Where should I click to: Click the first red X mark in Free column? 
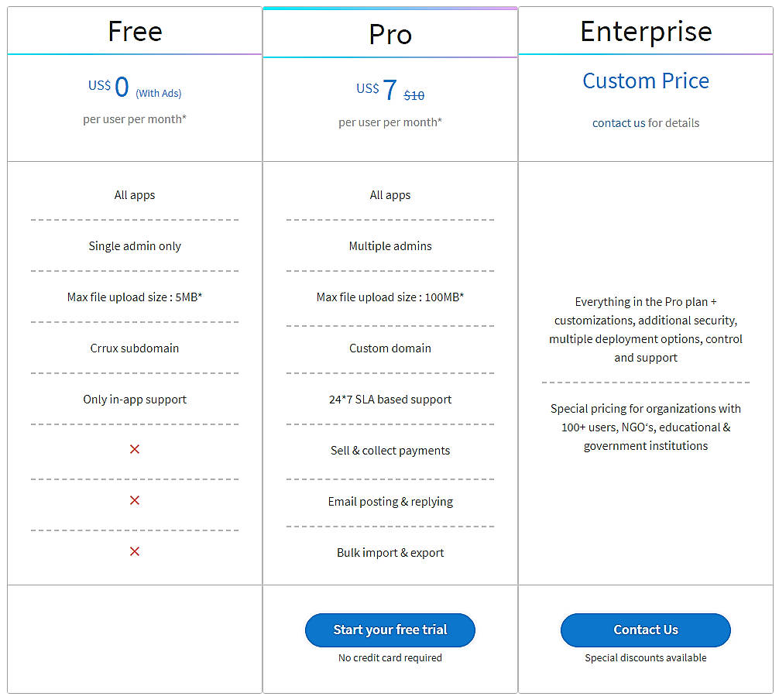click(x=135, y=449)
